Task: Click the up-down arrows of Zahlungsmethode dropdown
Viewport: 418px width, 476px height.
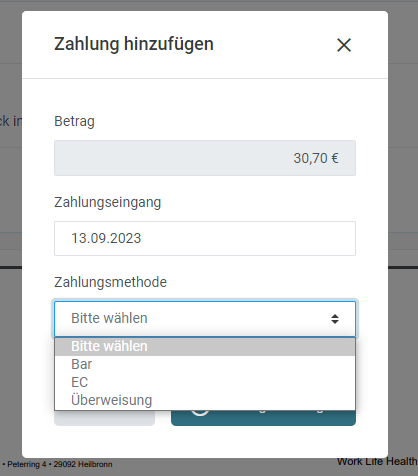Action: point(335,319)
